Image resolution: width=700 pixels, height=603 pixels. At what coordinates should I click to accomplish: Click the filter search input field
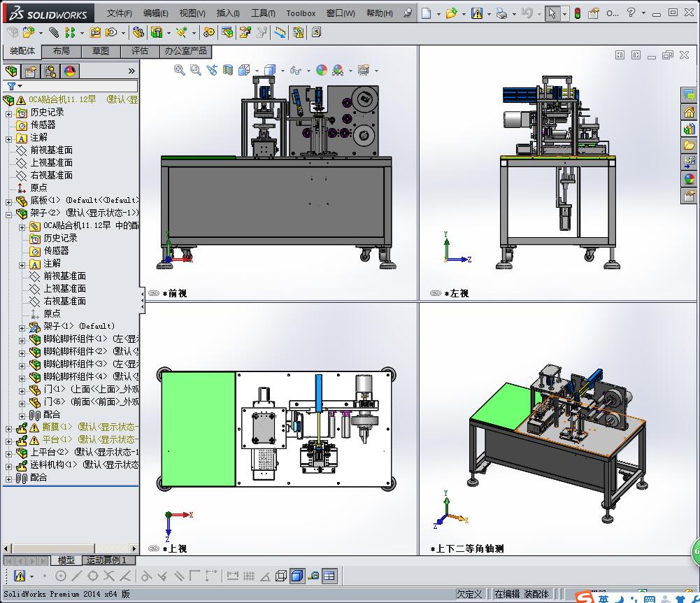click(80, 86)
